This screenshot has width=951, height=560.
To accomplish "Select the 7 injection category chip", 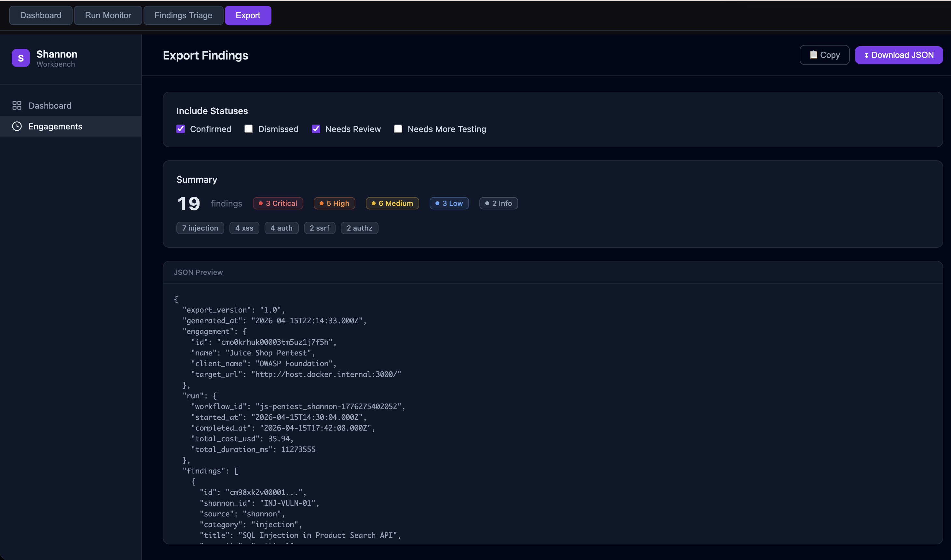I will tap(200, 228).
